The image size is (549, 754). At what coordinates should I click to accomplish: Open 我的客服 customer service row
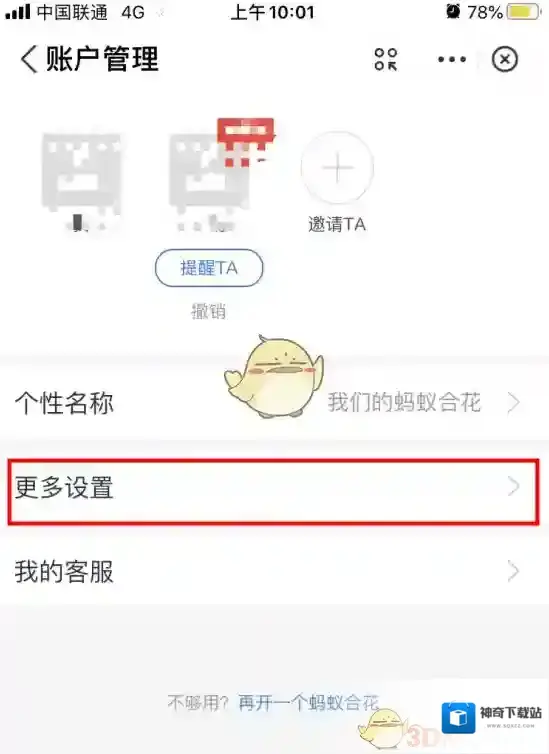tap(274, 572)
